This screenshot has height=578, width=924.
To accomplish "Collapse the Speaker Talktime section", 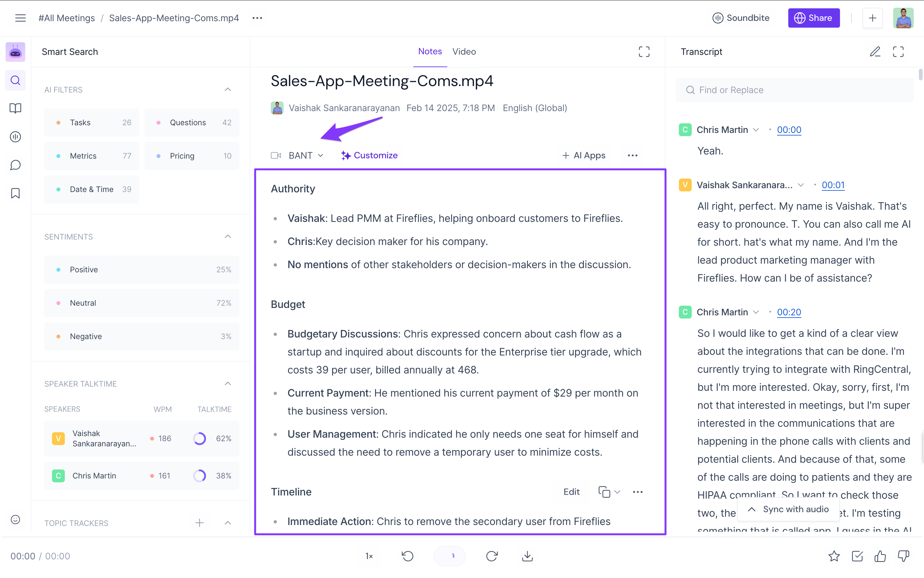I will 227,384.
